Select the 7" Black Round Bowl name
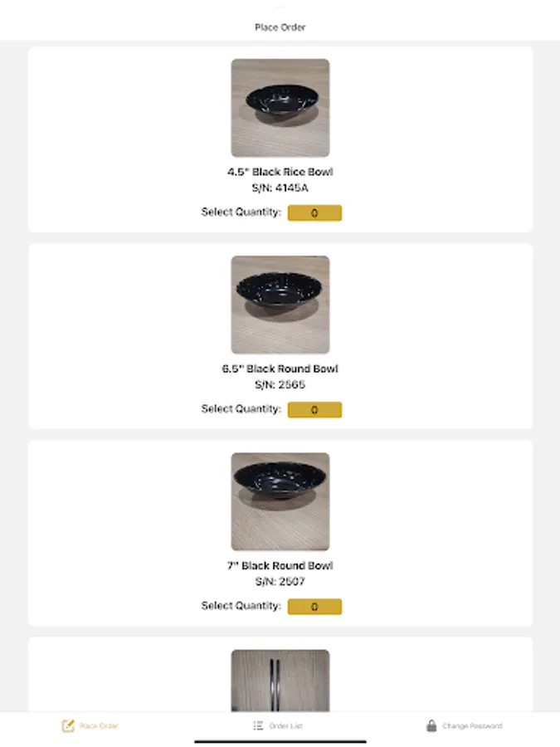Screen dimensions: 560x747 280,565
